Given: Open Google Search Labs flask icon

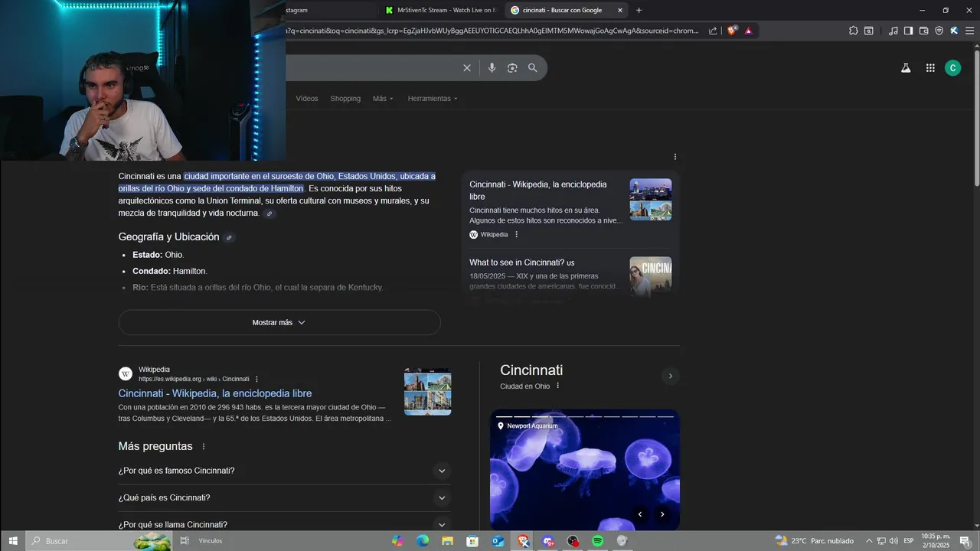Looking at the screenshot, I should (x=906, y=68).
